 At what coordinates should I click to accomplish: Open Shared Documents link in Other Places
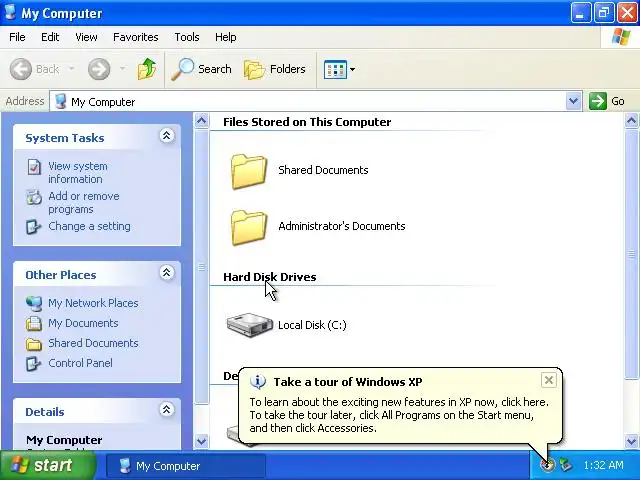(93, 343)
